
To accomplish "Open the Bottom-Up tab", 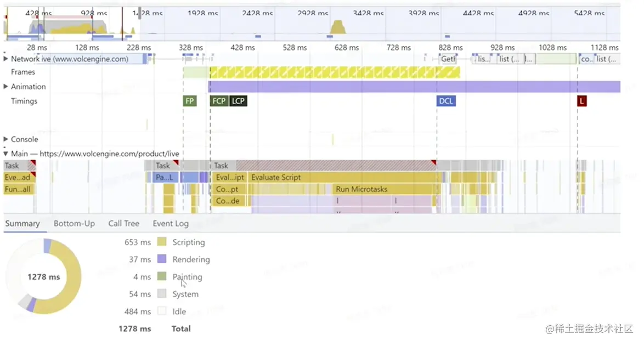I will coord(75,223).
